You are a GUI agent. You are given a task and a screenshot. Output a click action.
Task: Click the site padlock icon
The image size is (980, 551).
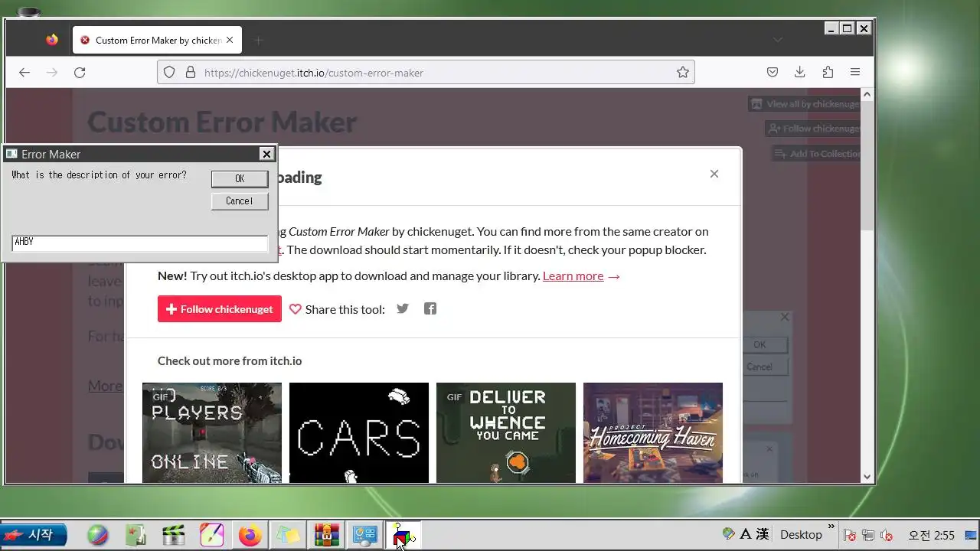190,73
